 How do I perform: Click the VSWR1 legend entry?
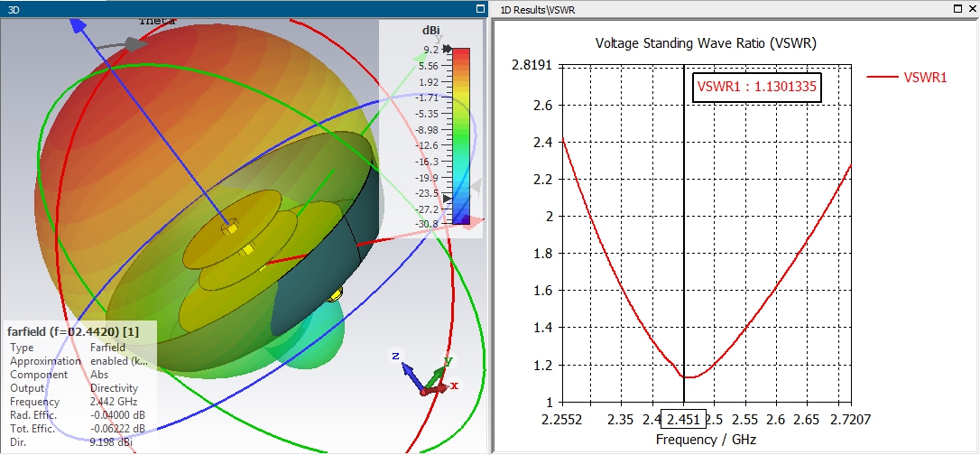(907, 78)
